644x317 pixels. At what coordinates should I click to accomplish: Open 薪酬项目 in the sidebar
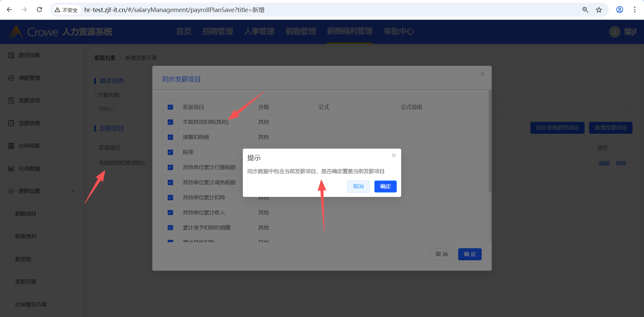25,214
